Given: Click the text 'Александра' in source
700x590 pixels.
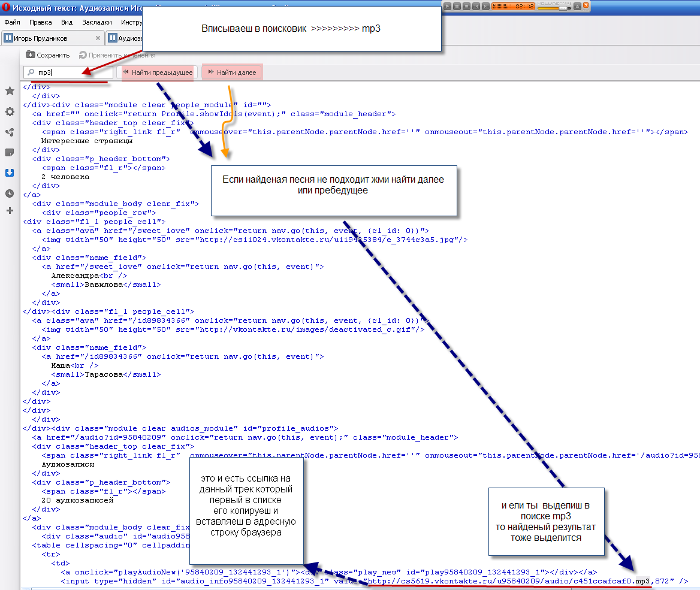Looking at the screenshot, I should pos(75,276).
